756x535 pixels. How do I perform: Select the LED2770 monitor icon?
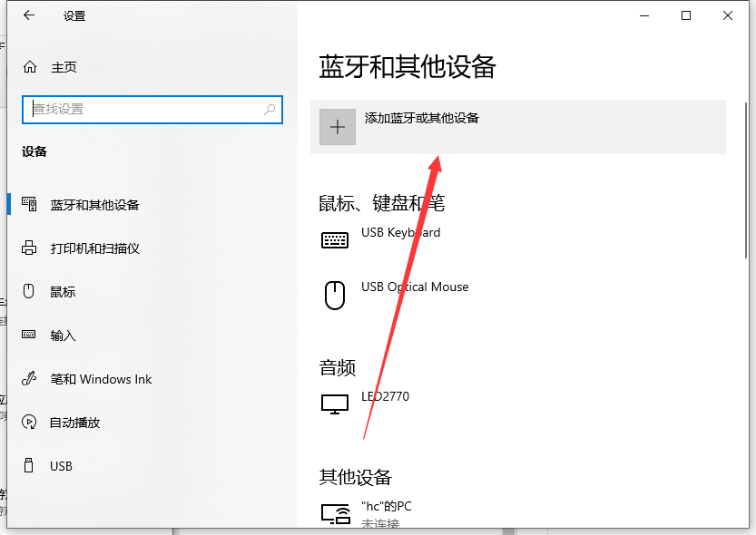click(x=335, y=404)
